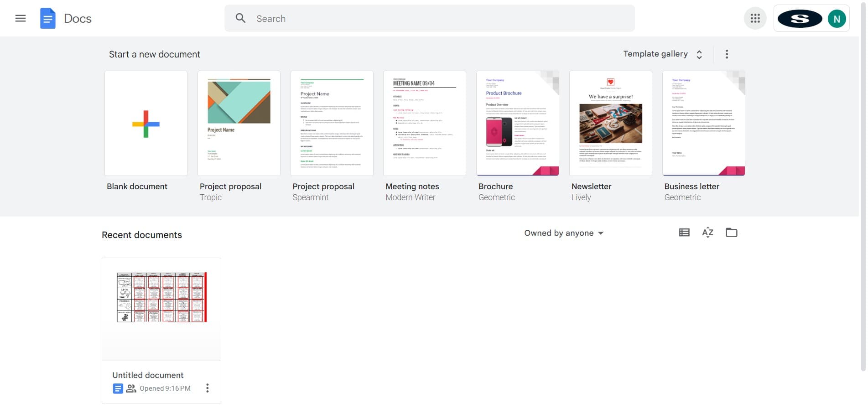Viewport: 868px width, 409px height.
Task: Open Project proposal Tropic template
Action: click(239, 124)
